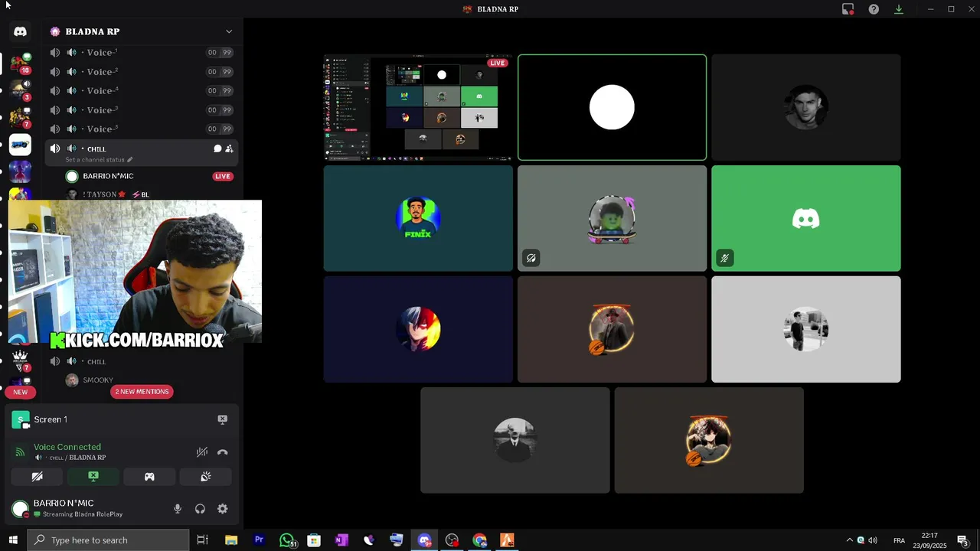Open Voice Connected connection details

[x=67, y=447]
